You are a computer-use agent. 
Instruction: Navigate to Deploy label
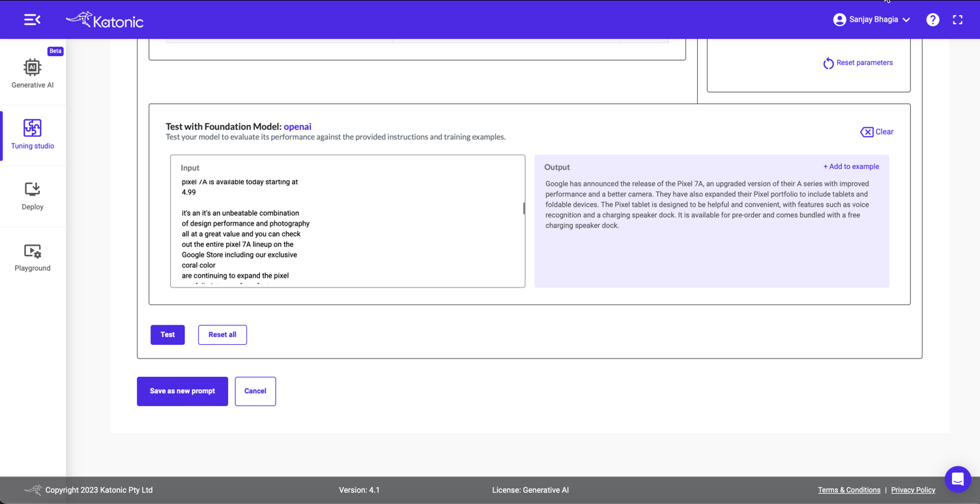click(x=33, y=207)
